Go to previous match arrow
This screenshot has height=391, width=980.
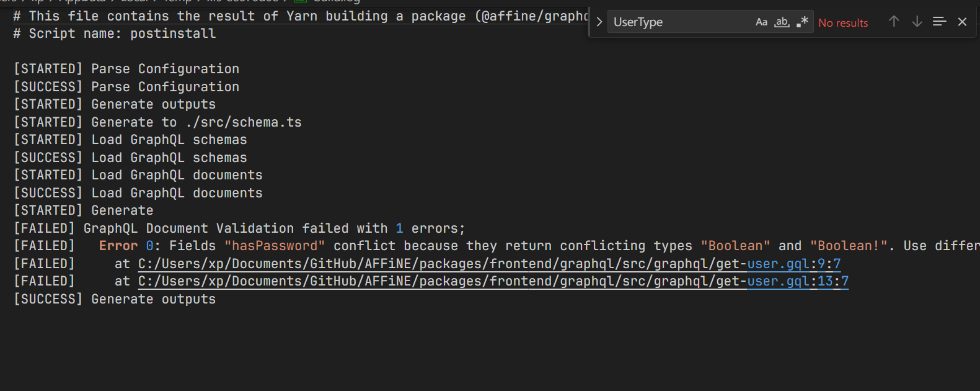894,22
